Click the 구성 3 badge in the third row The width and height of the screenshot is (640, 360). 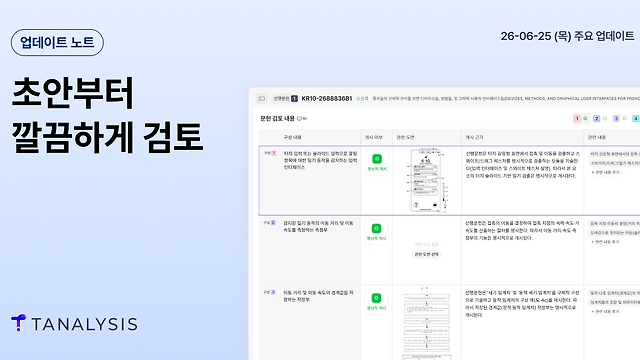[270, 292]
